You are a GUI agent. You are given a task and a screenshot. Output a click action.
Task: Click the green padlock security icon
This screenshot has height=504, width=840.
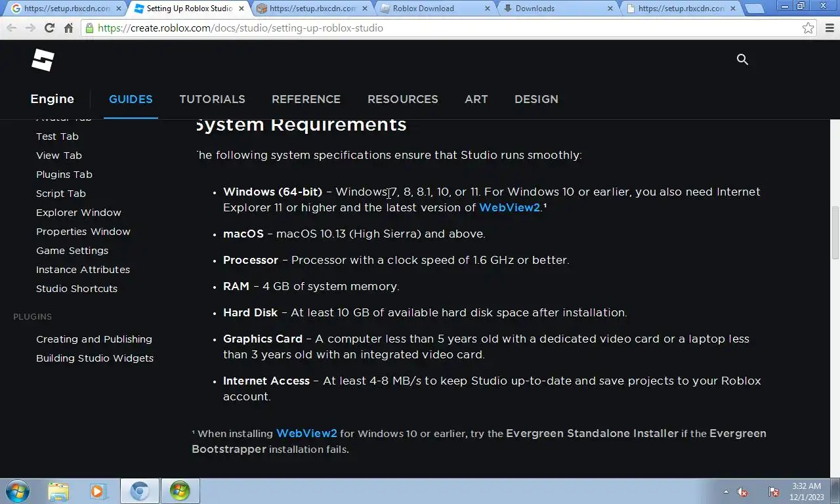[x=90, y=28]
